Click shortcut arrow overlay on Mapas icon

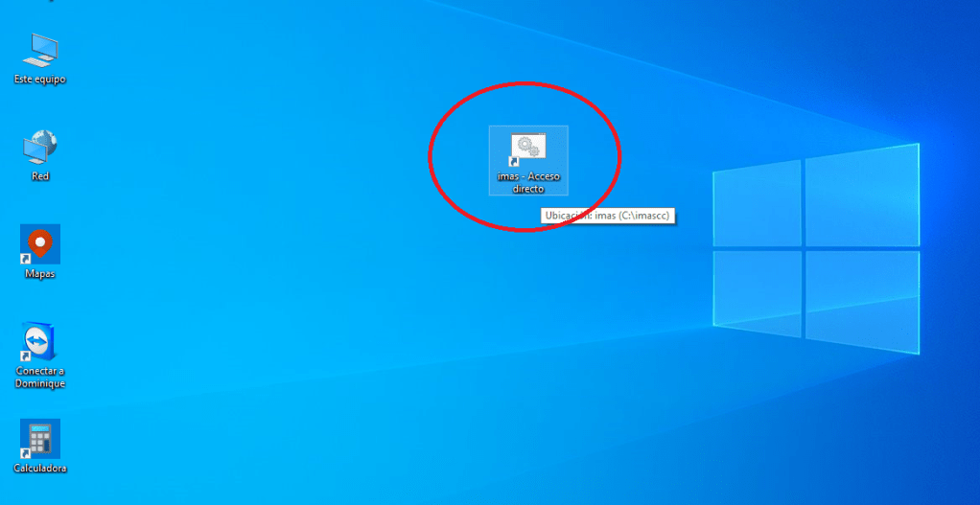[26, 259]
